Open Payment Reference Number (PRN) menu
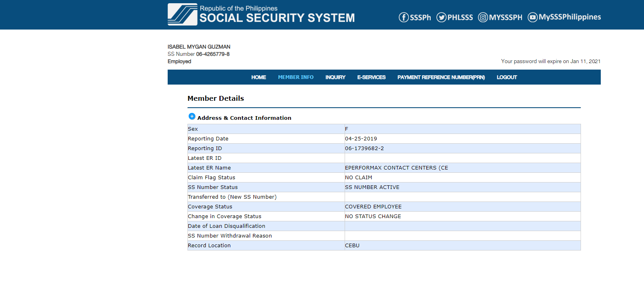The image size is (644, 295). (x=441, y=77)
